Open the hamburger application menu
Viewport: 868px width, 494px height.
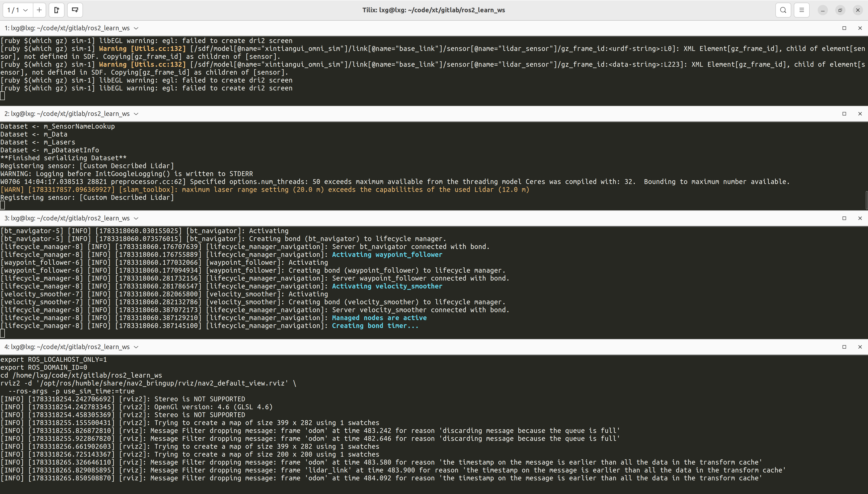[x=802, y=10]
